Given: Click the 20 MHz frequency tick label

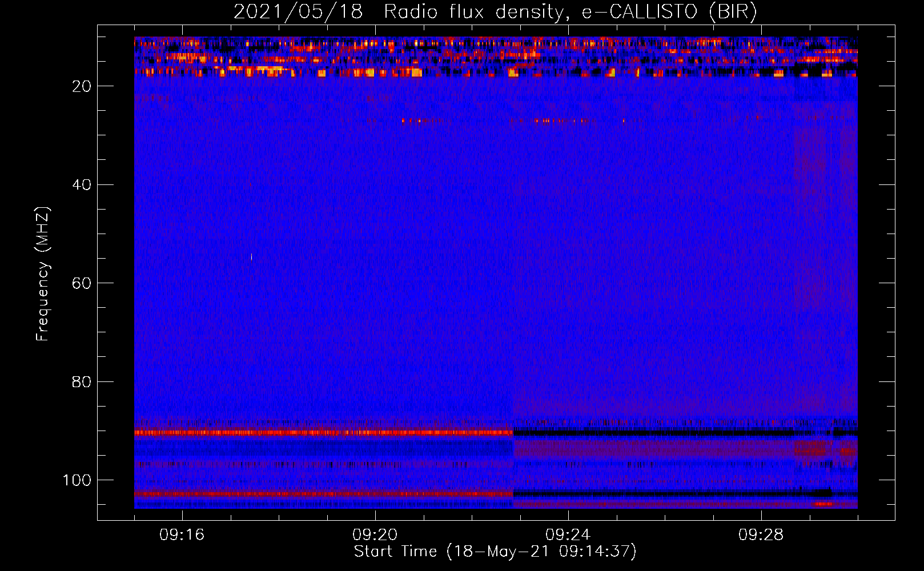Looking at the screenshot, I should click(x=81, y=86).
